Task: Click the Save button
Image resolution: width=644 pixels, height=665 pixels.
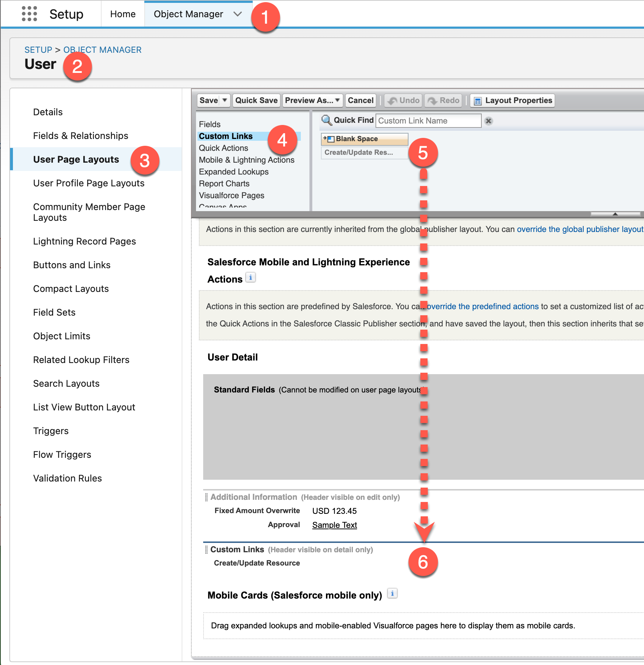Action: pyautogui.click(x=209, y=101)
